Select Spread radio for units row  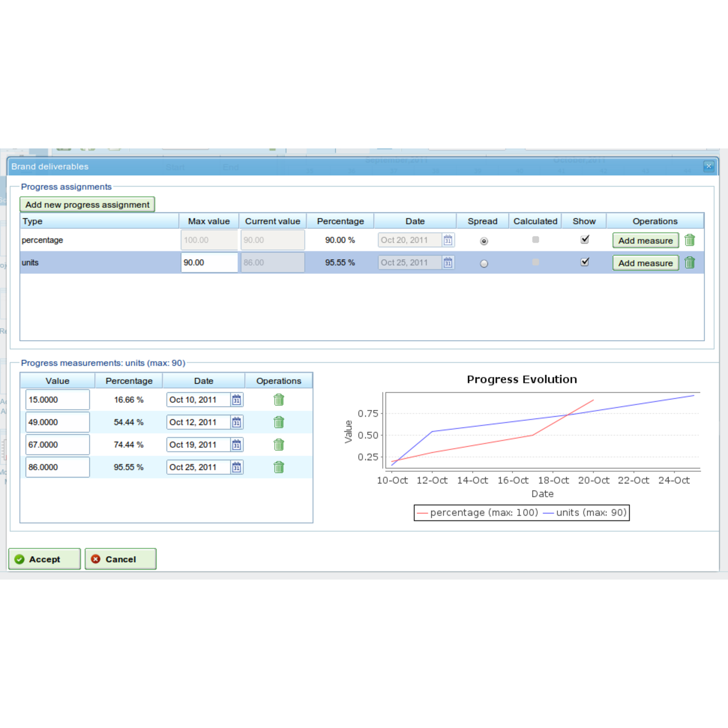pos(484,263)
